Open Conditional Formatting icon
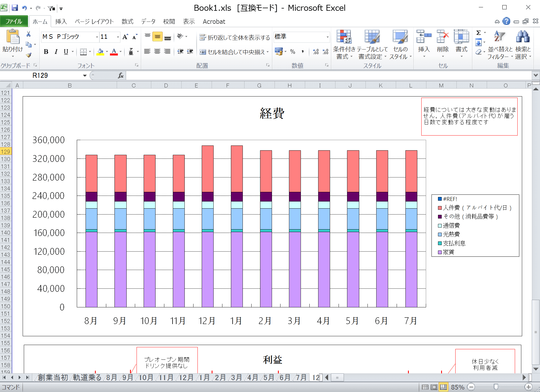 point(344,37)
